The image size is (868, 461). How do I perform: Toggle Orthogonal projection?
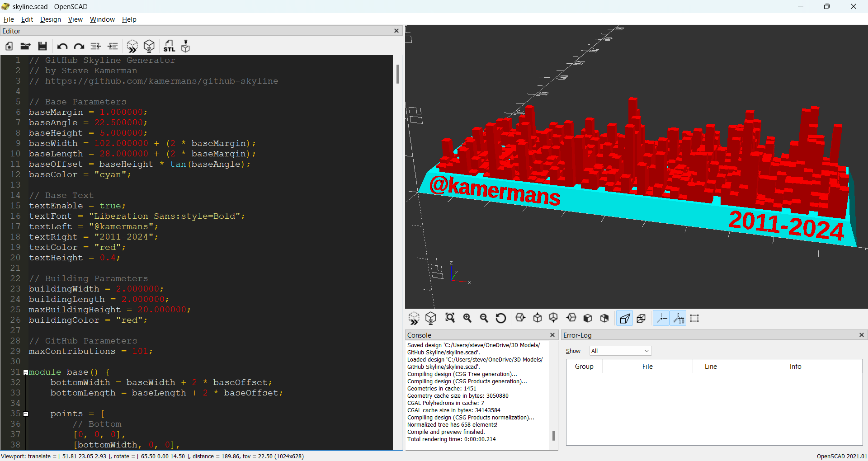(641, 318)
